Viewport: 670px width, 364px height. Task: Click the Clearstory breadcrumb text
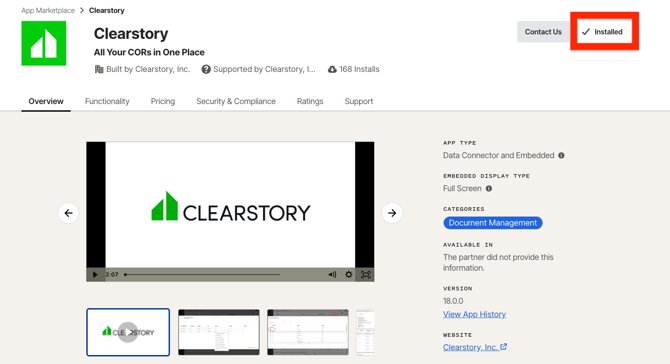106,10
